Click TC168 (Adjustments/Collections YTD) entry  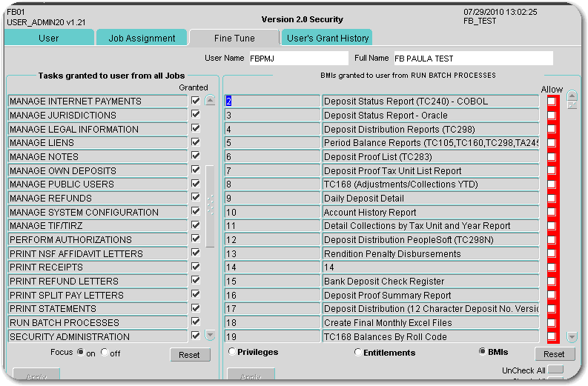click(431, 184)
